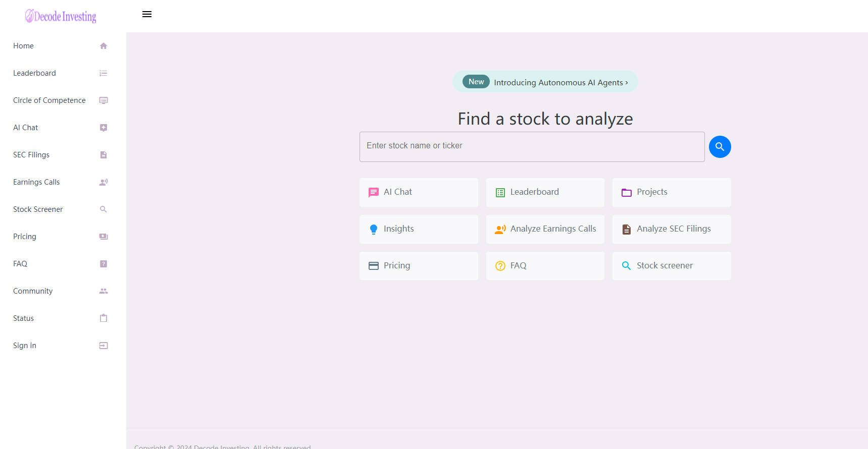This screenshot has width=868, height=449.
Task: Toggle the hamburger menu icon
Action: tap(147, 14)
